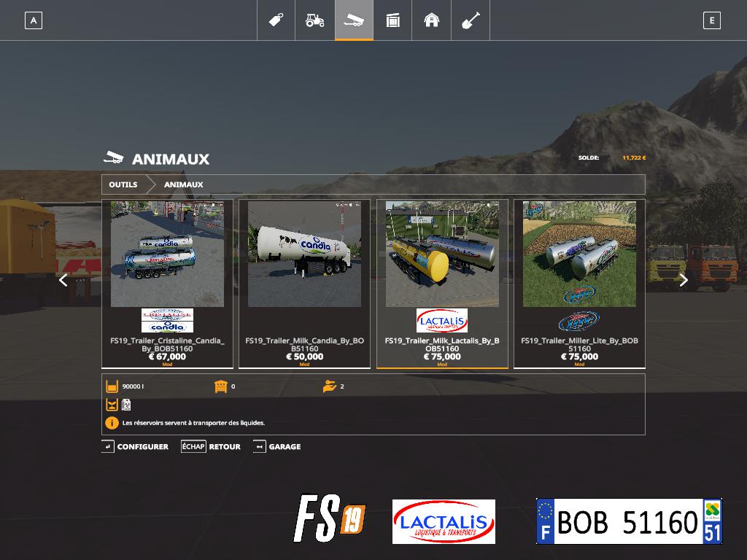Open the price tag brands category
This screenshot has width=747, height=560.
pyautogui.click(x=276, y=20)
